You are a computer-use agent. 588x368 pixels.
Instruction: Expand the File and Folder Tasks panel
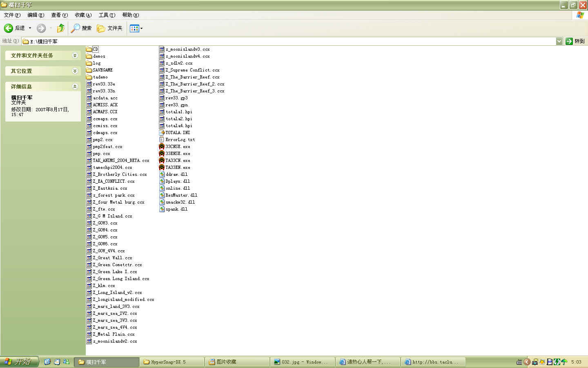coord(75,56)
